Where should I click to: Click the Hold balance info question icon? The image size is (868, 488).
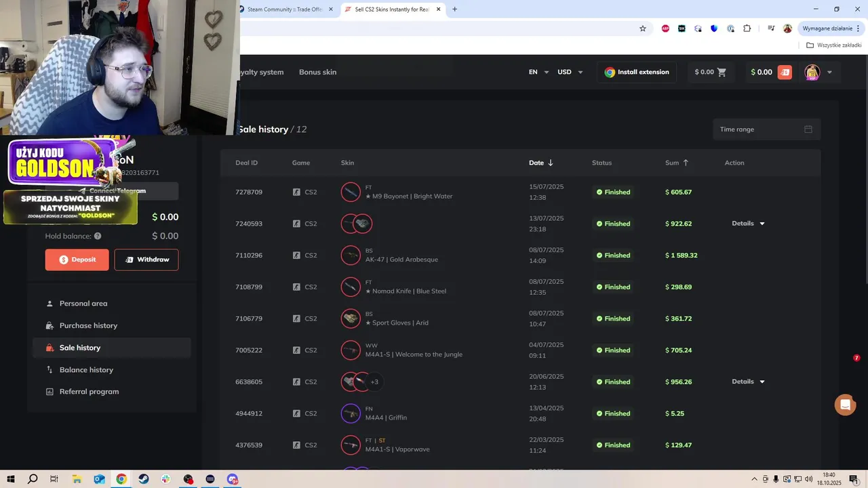point(98,236)
